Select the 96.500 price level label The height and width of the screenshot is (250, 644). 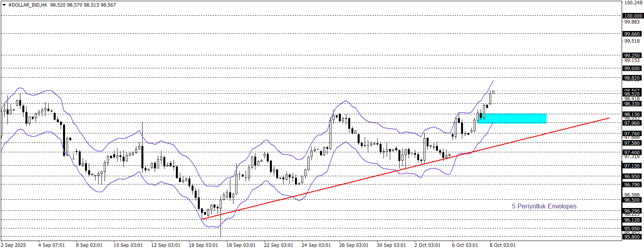pyautogui.click(x=632, y=200)
